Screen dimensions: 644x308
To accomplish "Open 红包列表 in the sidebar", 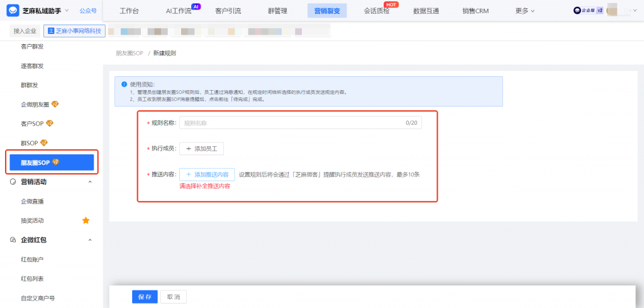I will (x=32, y=279).
